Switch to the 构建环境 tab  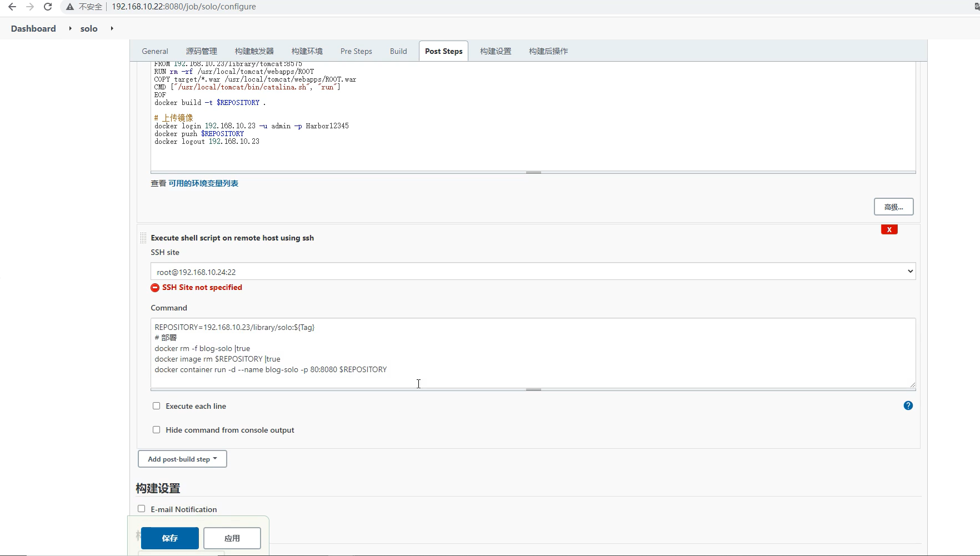(x=307, y=51)
